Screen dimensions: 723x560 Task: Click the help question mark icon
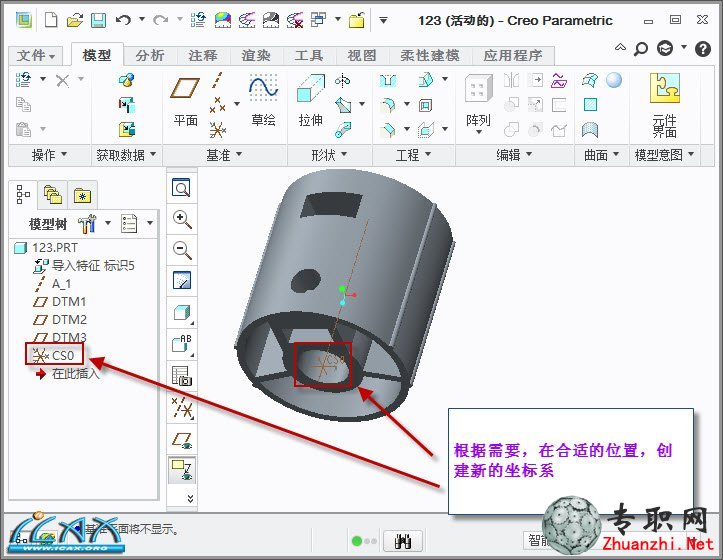(702, 48)
